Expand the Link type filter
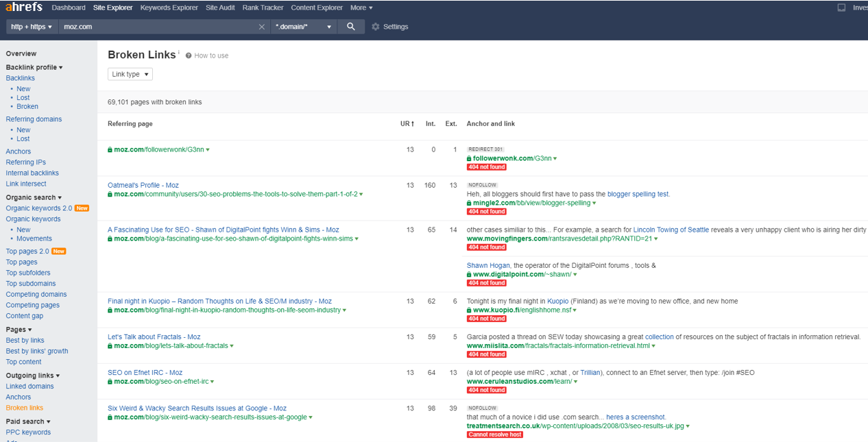Viewport: 868px width, 442px height. click(130, 74)
